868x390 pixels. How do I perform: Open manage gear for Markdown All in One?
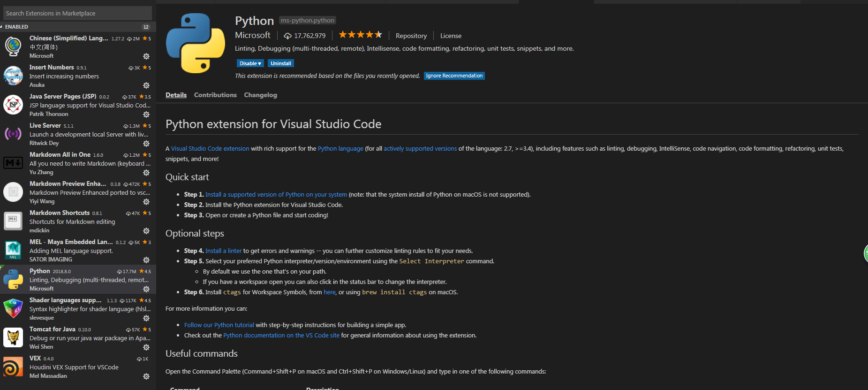(x=146, y=173)
